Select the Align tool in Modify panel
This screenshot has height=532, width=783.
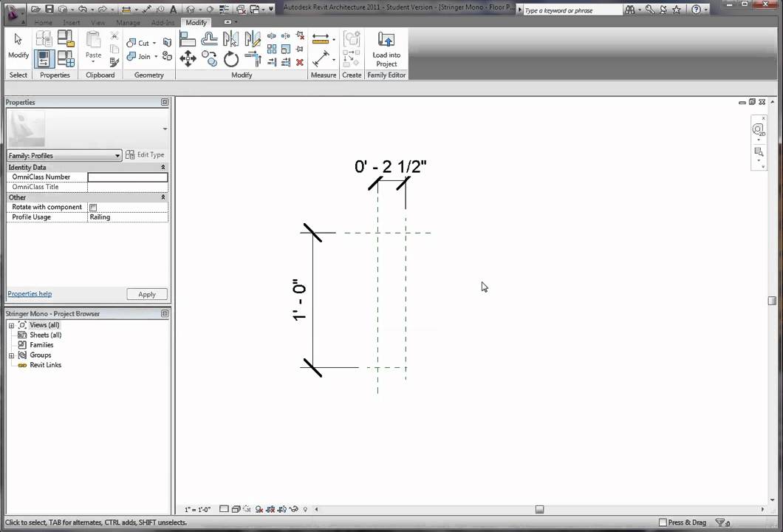click(x=188, y=37)
